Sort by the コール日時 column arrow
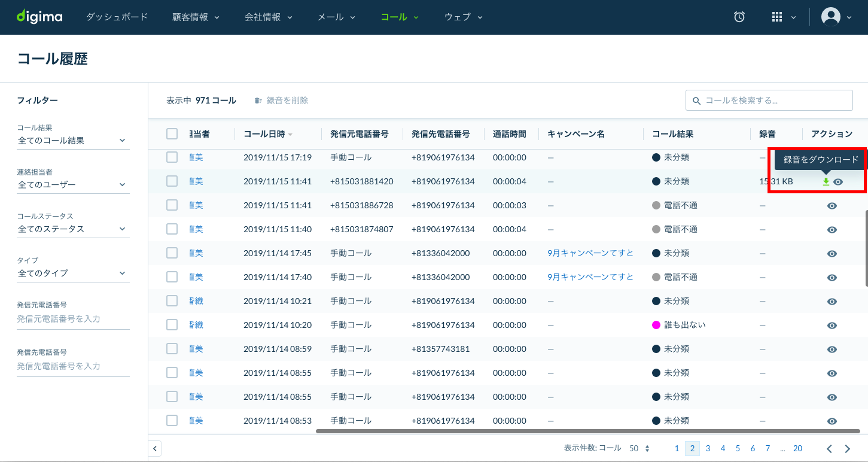The image size is (868, 462). click(291, 134)
